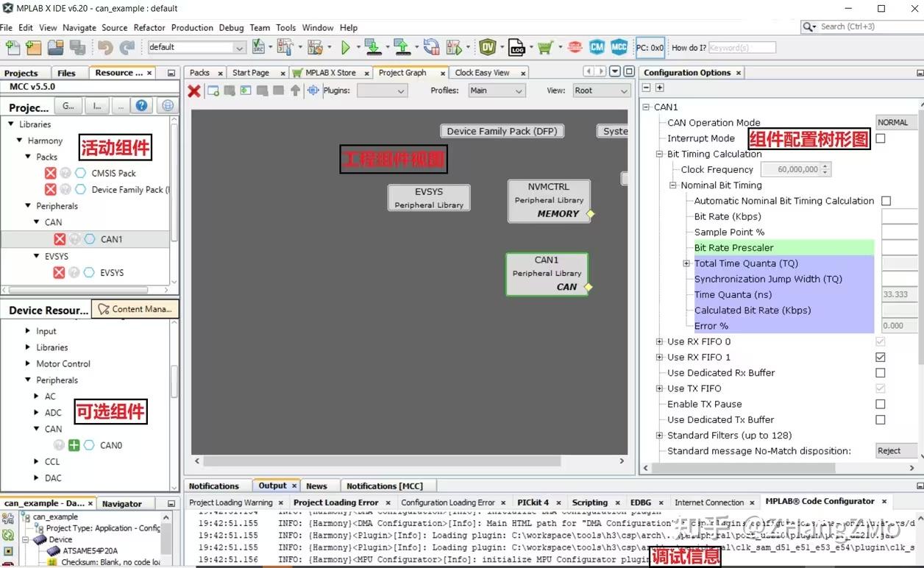Screen dimensions: 924x568
Task: Open the Profiles dropdown showing Main
Action: tap(497, 90)
